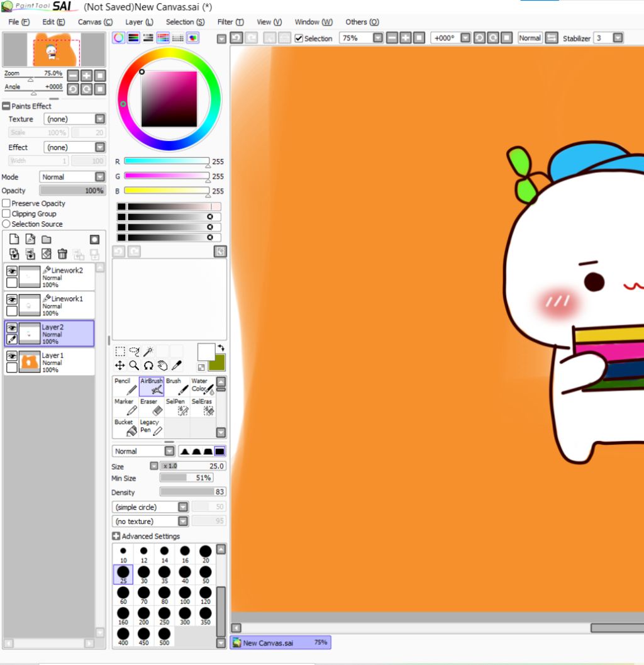644x665 pixels.
Task: Choose the lasso selection tool
Action: 134,351
